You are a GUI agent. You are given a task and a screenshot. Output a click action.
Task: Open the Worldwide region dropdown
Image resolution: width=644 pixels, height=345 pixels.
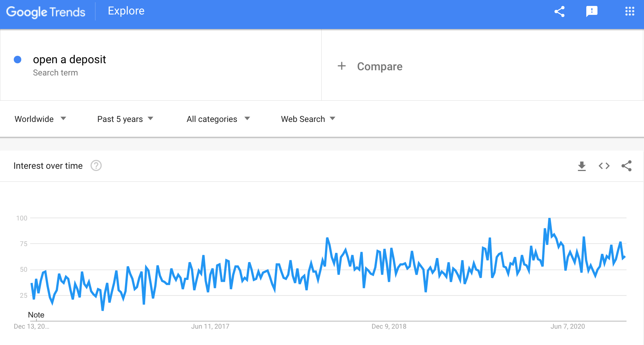[x=40, y=119]
